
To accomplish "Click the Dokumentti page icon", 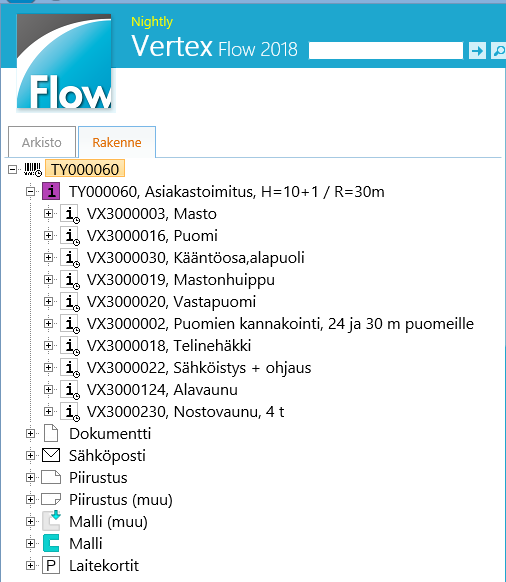I will pyautogui.click(x=51, y=434).
